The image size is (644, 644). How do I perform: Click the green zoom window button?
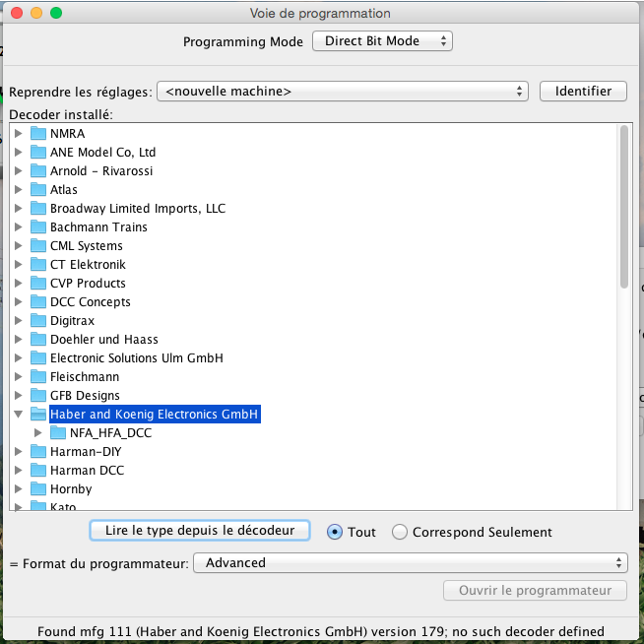click(x=56, y=13)
